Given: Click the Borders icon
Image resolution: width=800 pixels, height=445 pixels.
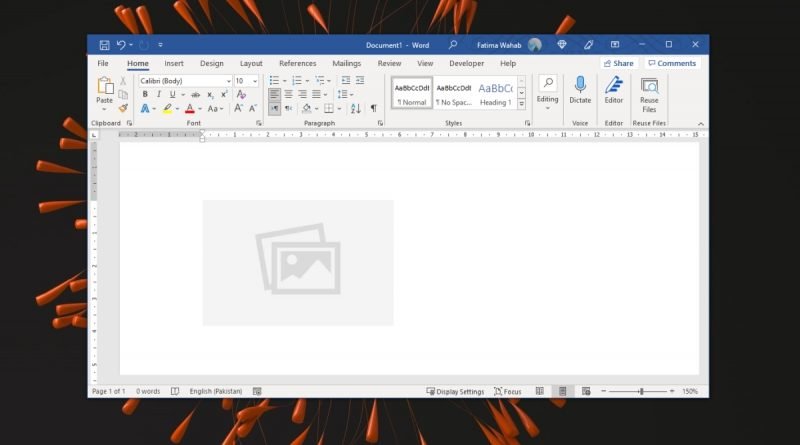Looking at the screenshot, I should point(329,108).
